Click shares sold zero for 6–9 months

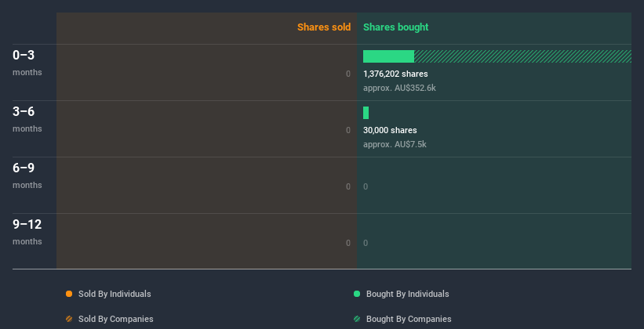348,186
